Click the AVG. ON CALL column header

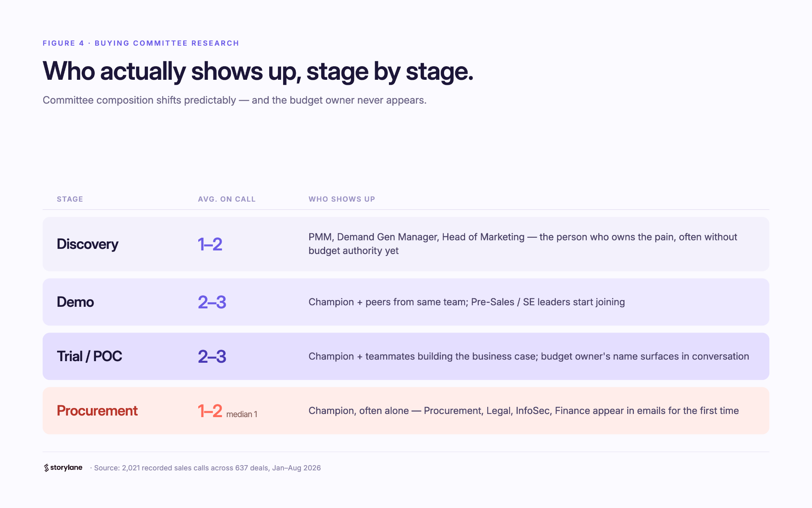(x=227, y=199)
